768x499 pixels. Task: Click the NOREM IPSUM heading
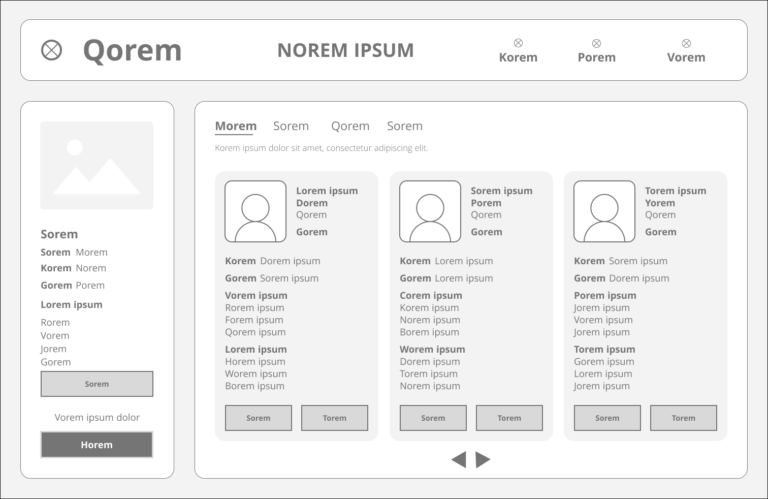(345, 50)
